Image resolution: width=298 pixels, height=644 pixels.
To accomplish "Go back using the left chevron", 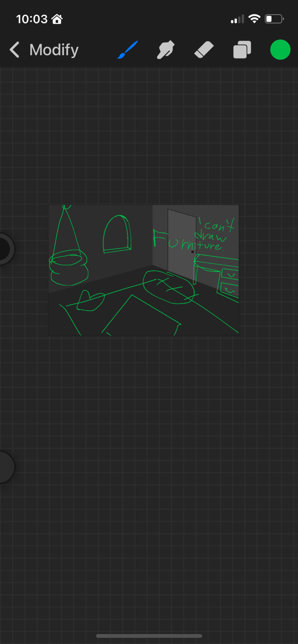I will [14, 50].
